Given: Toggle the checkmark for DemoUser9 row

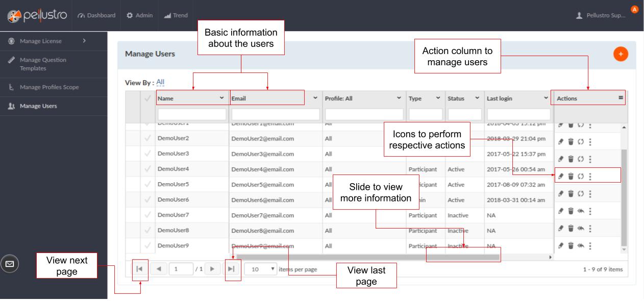Looking at the screenshot, I should click(148, 245).
